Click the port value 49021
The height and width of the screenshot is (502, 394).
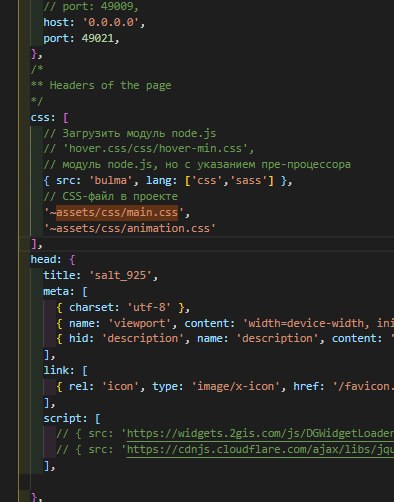pos(98,38)
